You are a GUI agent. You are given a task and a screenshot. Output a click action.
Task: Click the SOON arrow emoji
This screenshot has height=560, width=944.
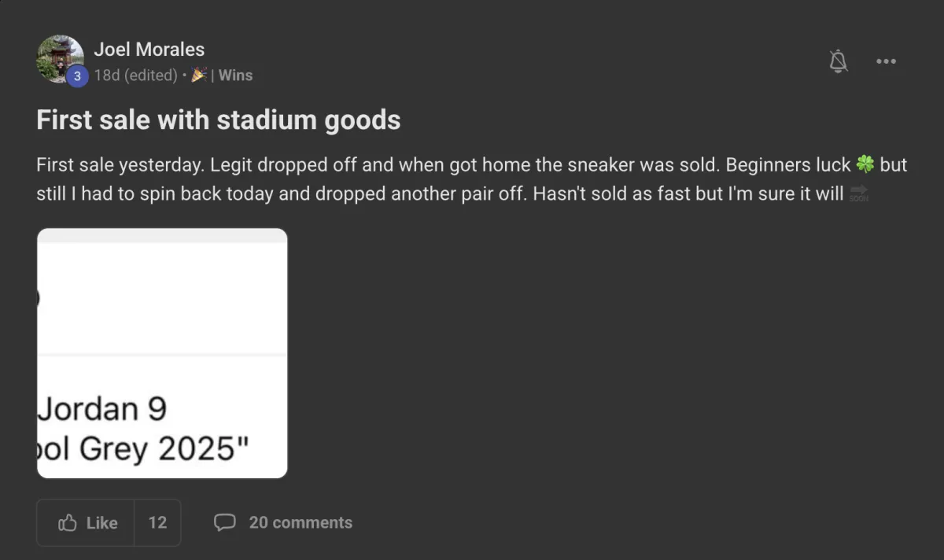click(x=858, y=193)
